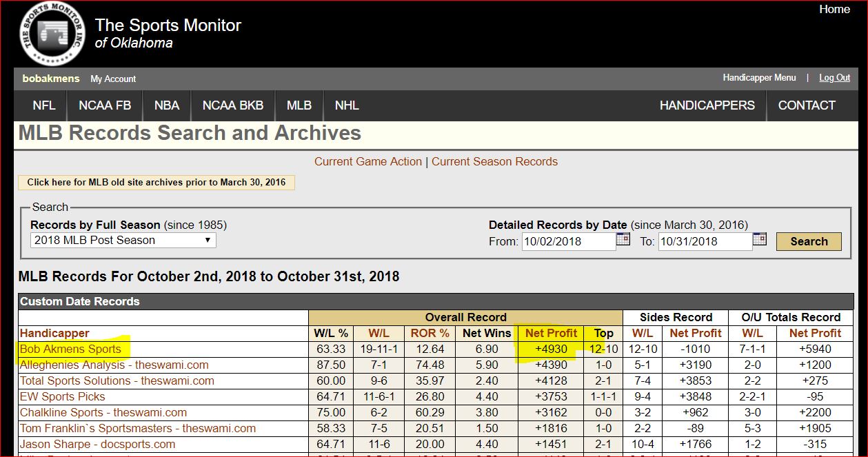
Task: Open My Account
Action: [x=113, y=79]
